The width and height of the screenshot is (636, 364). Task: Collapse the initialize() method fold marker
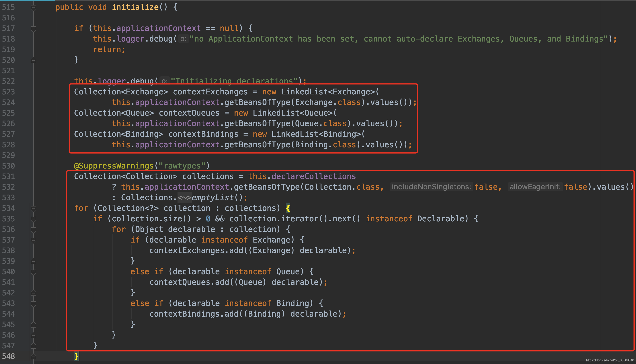point(34,7)
